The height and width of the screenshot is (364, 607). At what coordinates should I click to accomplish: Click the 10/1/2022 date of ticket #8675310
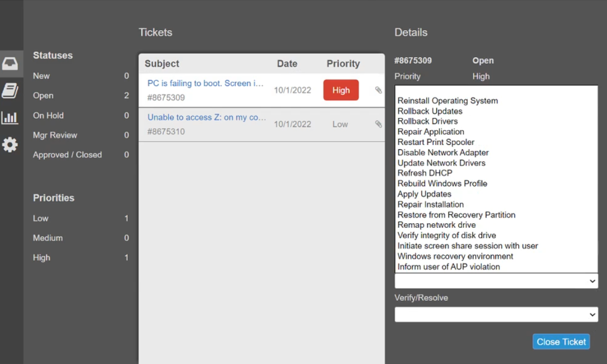pyautogui.click(x=293, y=124)
